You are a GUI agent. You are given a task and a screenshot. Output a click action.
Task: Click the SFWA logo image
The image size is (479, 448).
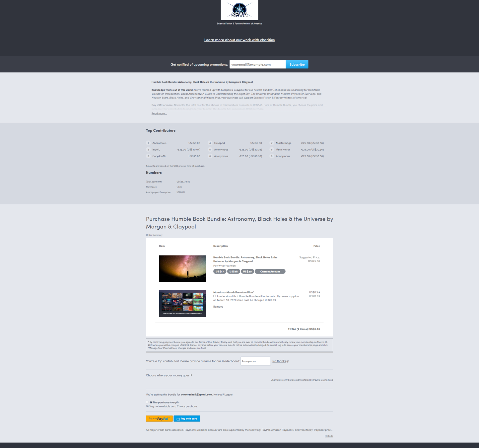(x=239, y=10)
